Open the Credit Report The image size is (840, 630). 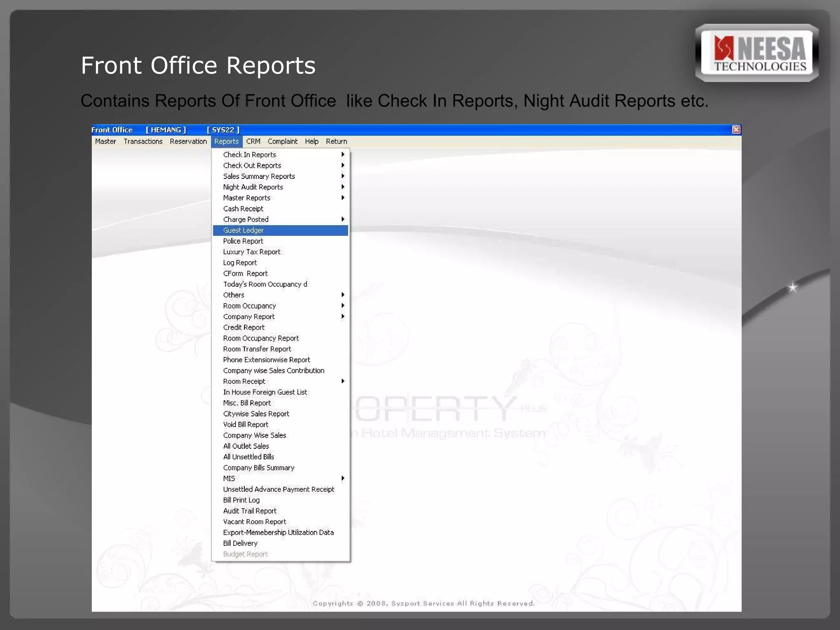click(281, 327)
